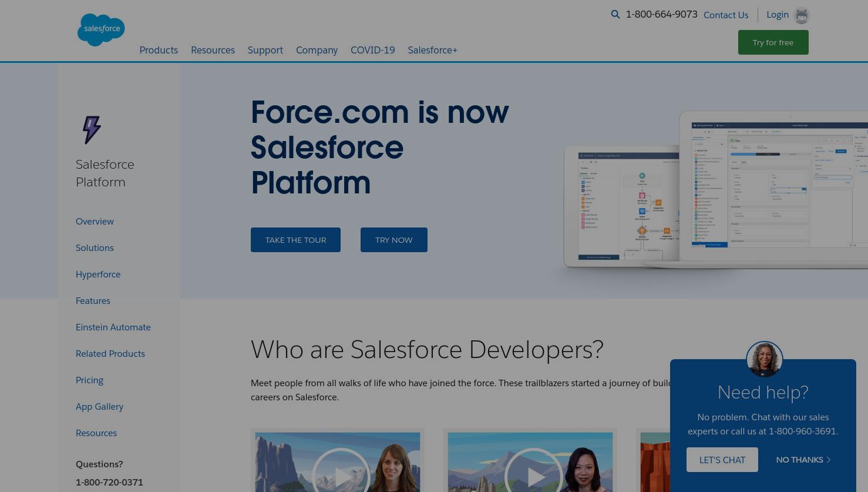Click sidebar phone number 1-800-720-0371

click(109, 482)
